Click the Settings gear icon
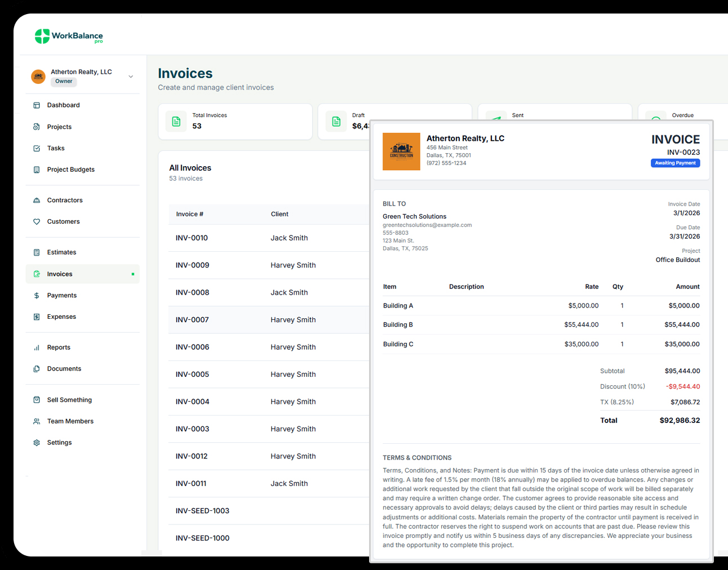728x570 pixels. click(x=37, y=443)
